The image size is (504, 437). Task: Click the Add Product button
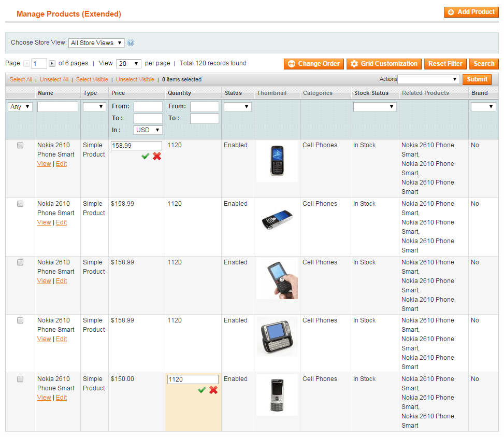coord(471,12)
